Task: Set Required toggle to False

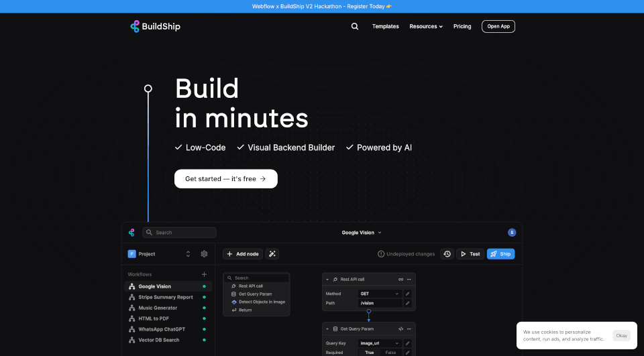Action: (x=390, y=352)
